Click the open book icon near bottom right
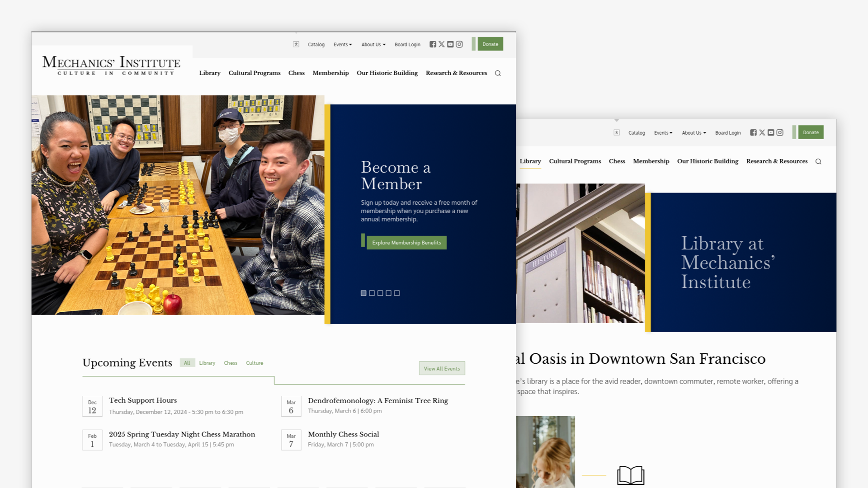 (631, 474)
